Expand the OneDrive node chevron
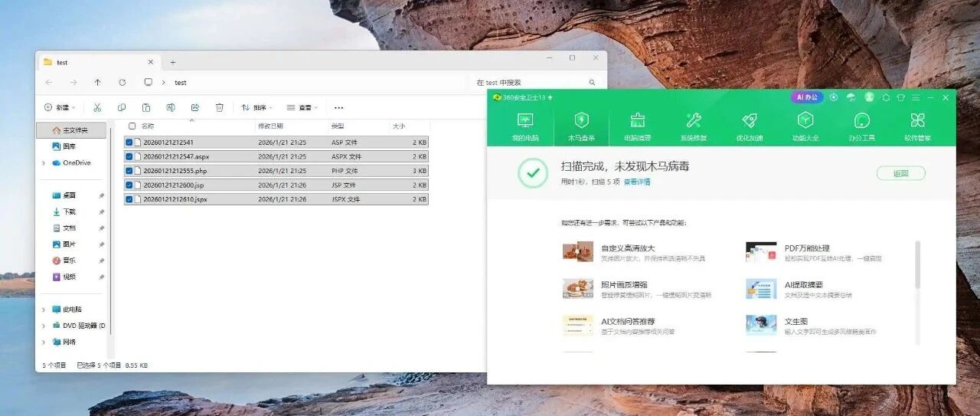 point(44,163)
